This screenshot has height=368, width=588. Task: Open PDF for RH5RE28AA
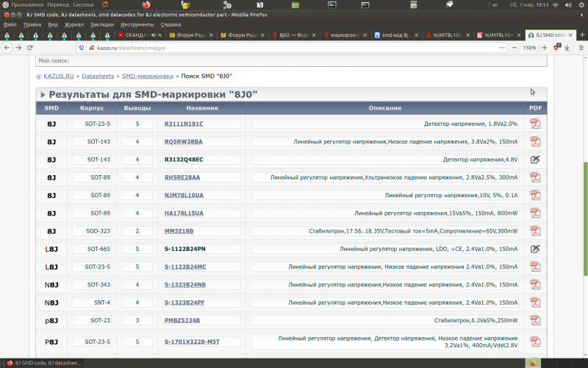(x=535, y=177)
